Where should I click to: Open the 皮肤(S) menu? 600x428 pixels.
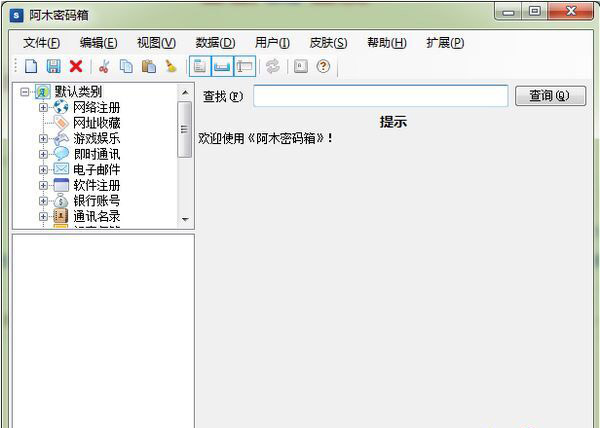(328, 42)
